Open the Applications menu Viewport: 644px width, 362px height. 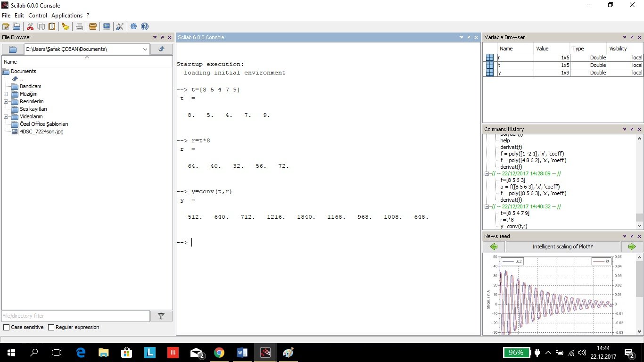pyautogui.click(x=67, y=16)
